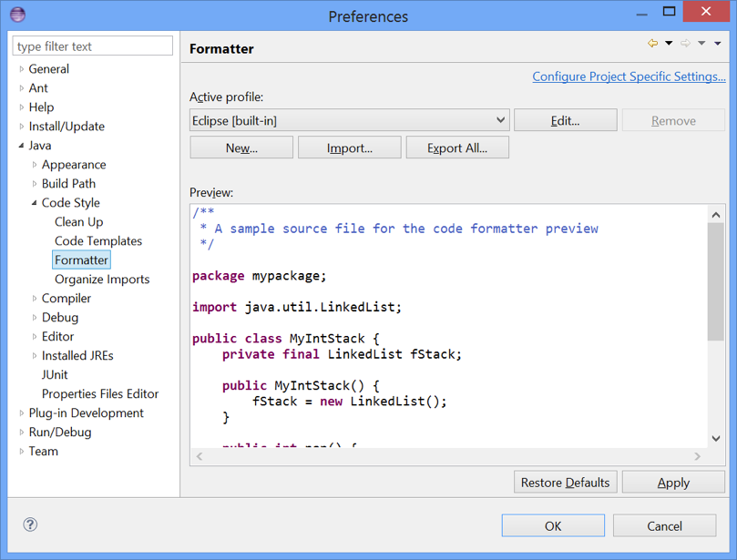Click "public class MyIntStack {" preview line

[x=286, y=339]
